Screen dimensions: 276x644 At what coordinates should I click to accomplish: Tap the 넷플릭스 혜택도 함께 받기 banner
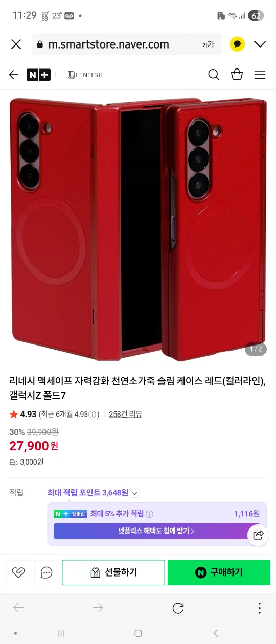[156, 531]
